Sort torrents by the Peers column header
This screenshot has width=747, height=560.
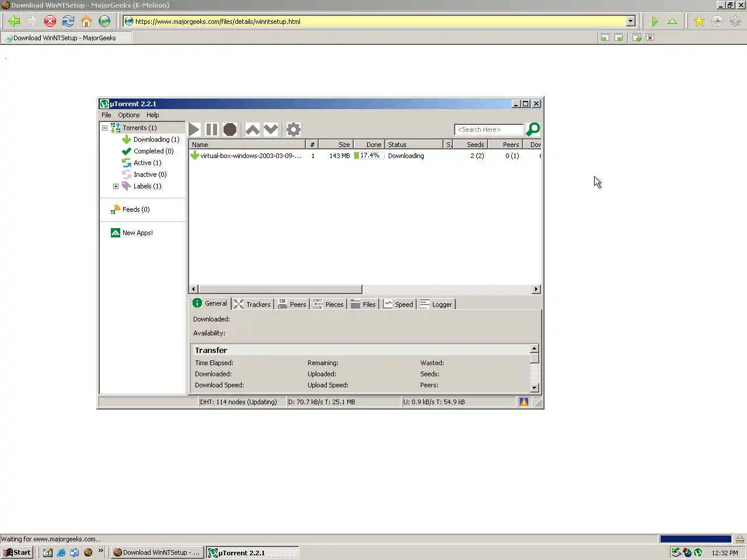point(505,144)
